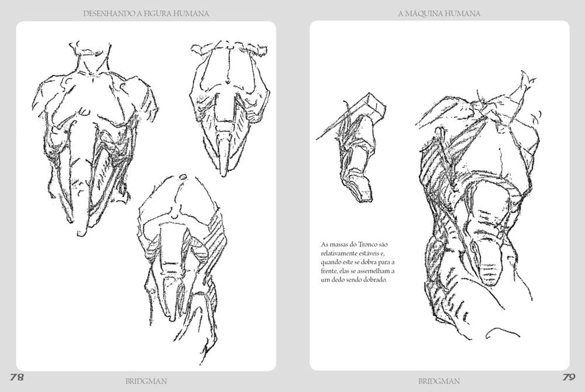The image size is (585, 392).
Task: Click the BRIDGMAN footer on page 79
Action: click(439, 381)
